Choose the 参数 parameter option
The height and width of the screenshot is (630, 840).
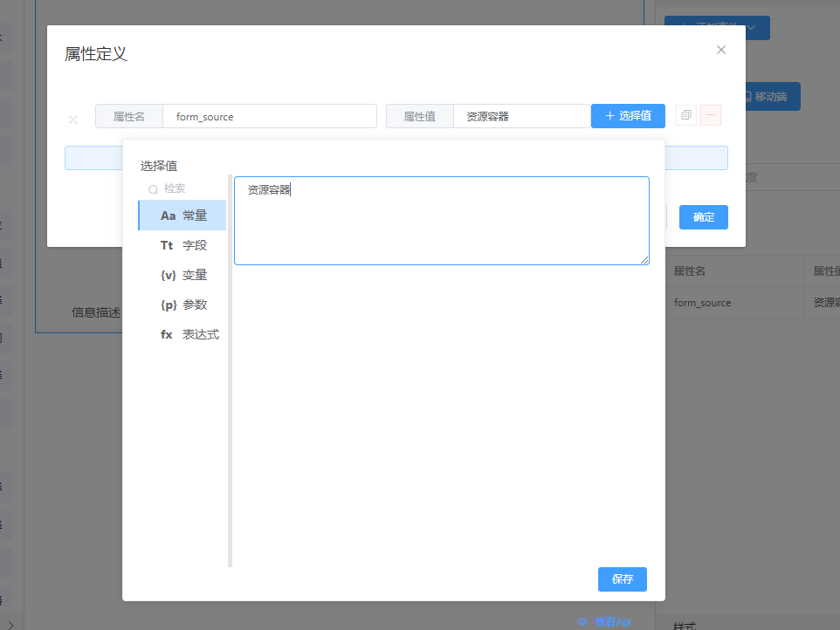[182, 305]
